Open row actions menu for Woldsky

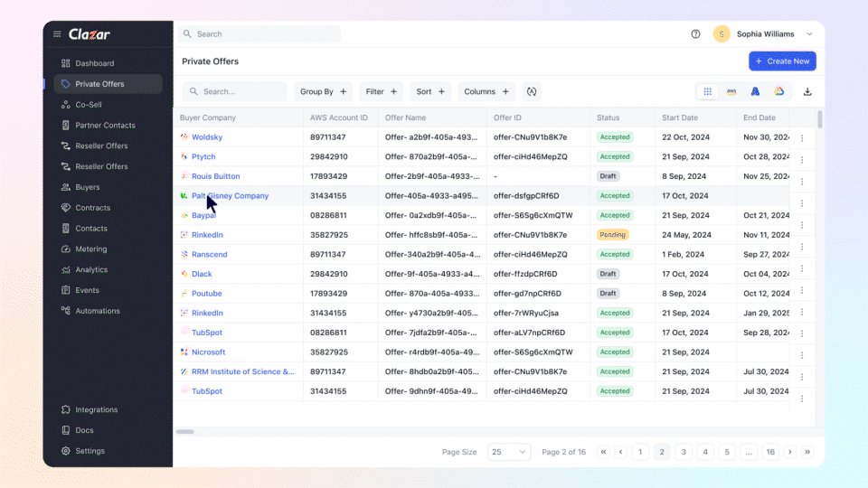[x=802, y=137]
